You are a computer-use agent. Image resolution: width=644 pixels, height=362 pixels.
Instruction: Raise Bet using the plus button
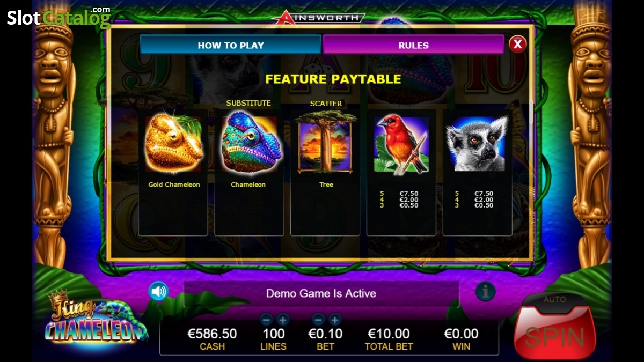[335, 320]
